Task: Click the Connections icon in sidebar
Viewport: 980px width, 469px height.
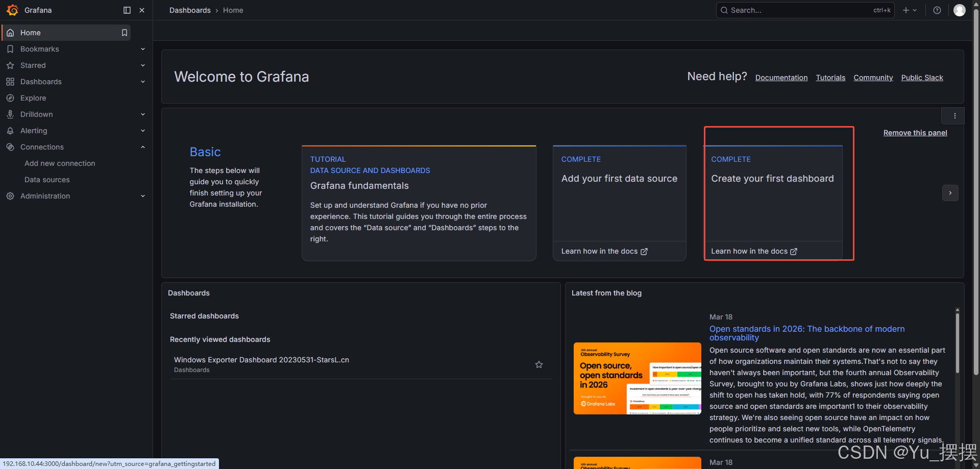Action: coord(10,147)
